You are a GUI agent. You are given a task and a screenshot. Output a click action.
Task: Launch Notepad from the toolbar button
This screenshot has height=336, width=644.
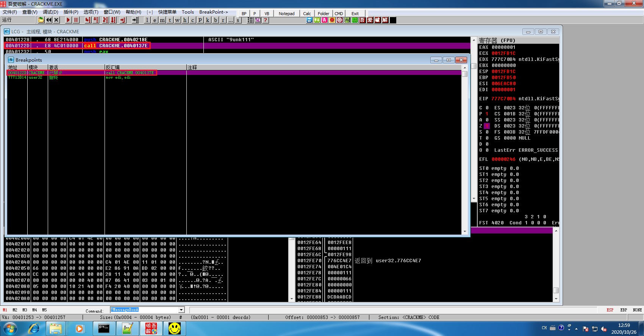pos(286,14)
